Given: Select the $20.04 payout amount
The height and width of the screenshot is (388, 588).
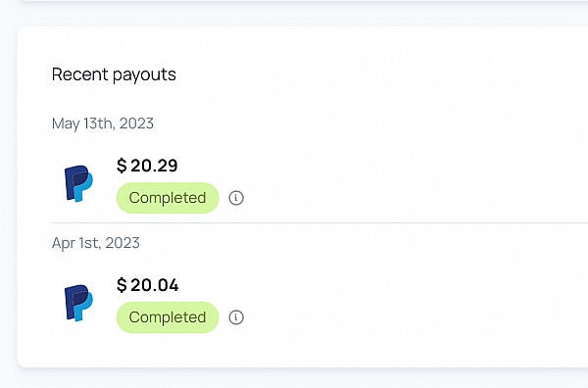Looking at the screenshot, I should pos(147,285).
